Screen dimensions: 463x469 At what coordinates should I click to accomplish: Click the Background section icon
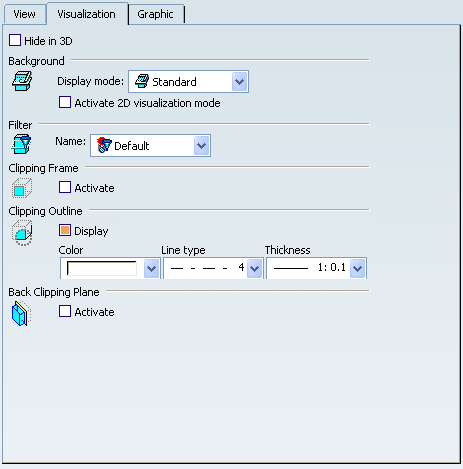(x=22, y=81)
